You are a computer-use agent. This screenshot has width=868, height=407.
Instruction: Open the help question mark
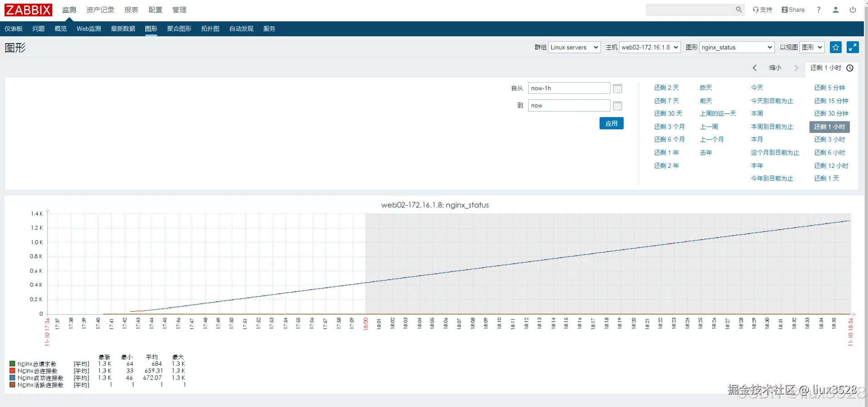point(818,10)
